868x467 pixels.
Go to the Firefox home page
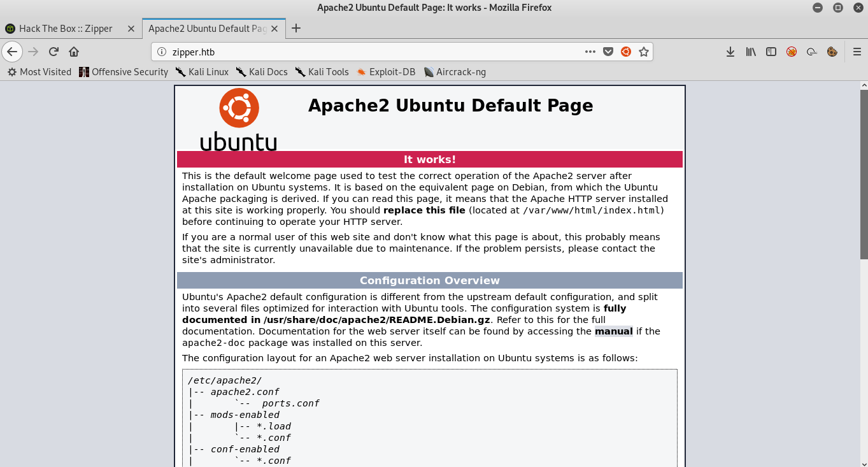(x=74, y=52)
